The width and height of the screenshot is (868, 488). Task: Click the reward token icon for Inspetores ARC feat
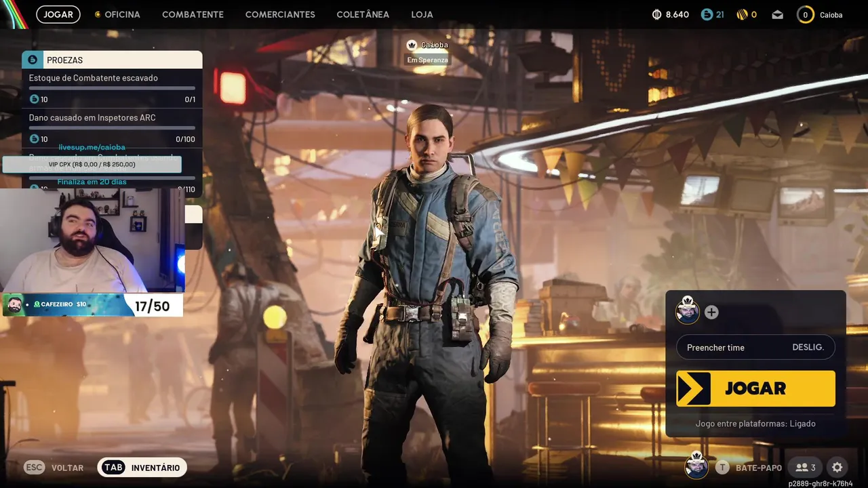34,139
